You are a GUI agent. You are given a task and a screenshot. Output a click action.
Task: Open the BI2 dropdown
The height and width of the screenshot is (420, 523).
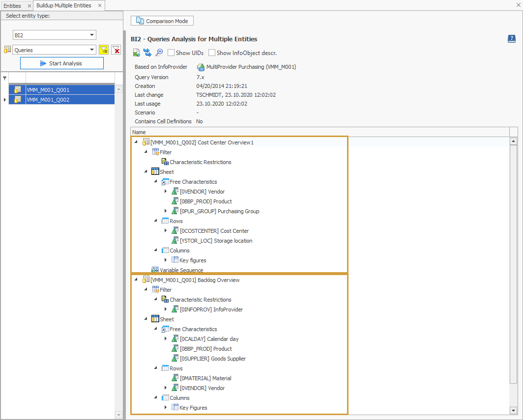(x=54, y=34)
